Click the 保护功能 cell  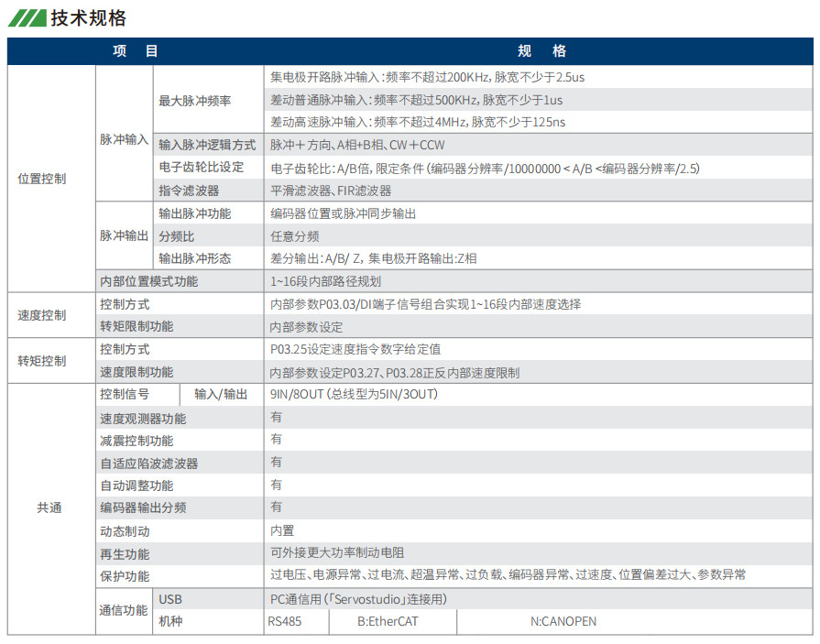pyautogui.click(x=124, y=575)
